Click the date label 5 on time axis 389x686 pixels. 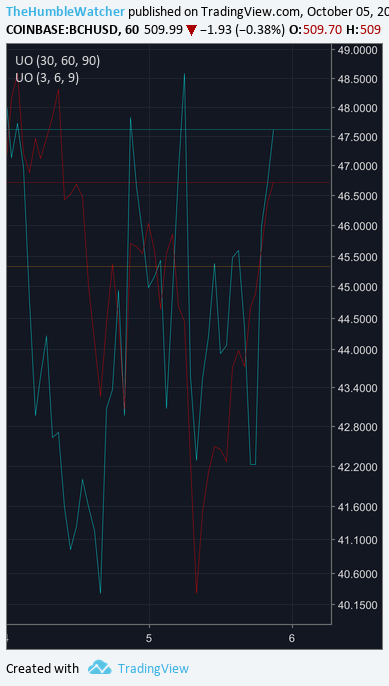click(x=149, y=638)
